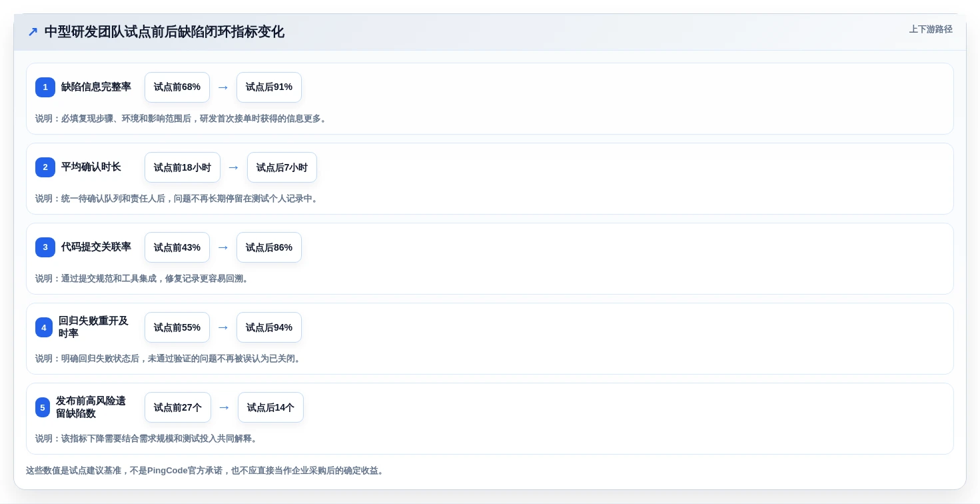Click the 试点前27个 chip
Viewport: 980px width, 504px height.
coord(178,407)
